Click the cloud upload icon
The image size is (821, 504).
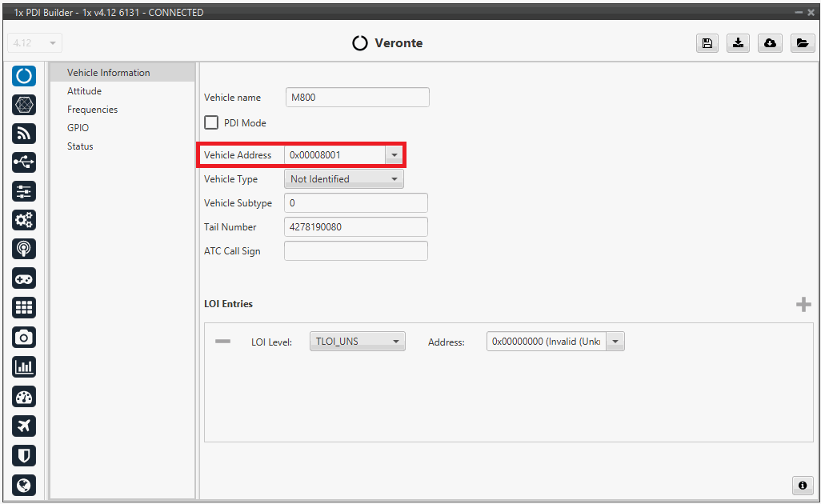pos(770,43)
